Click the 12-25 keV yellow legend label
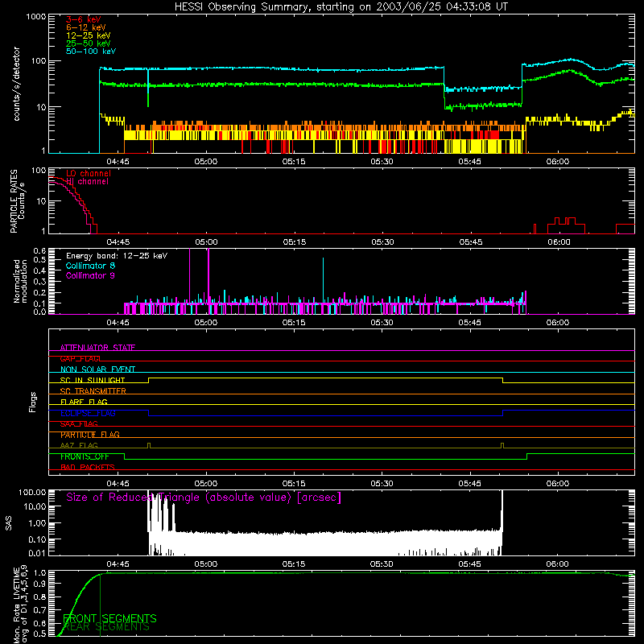 (89, 35)
